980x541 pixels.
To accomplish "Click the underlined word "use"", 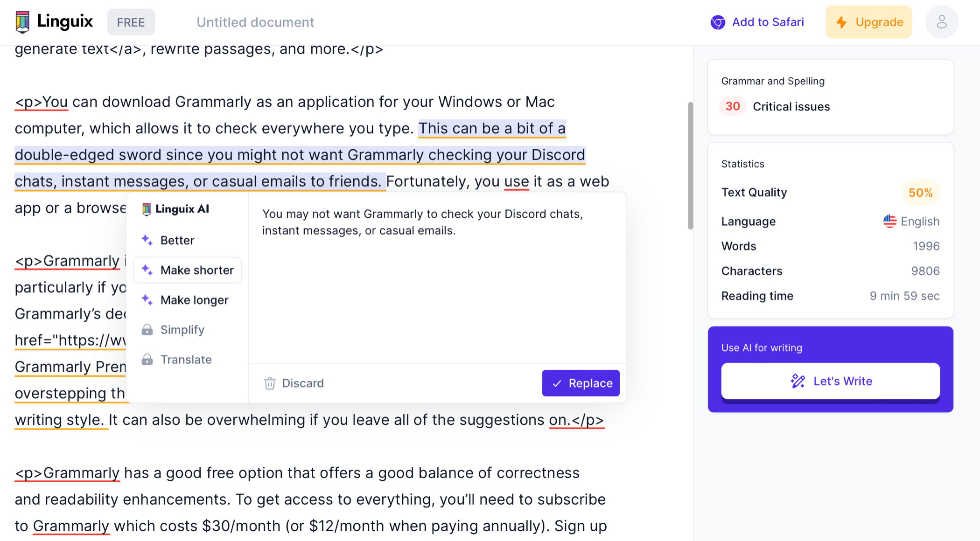I will click(x=516, y=181).
